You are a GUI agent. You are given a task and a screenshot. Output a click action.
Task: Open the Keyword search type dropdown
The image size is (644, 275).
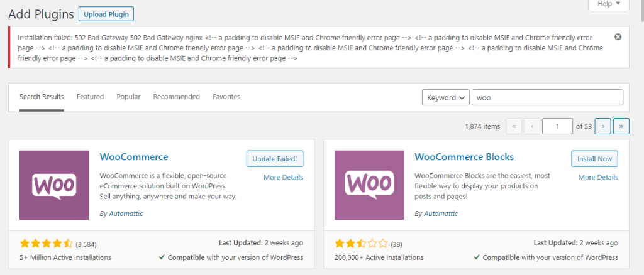(446, 97)
